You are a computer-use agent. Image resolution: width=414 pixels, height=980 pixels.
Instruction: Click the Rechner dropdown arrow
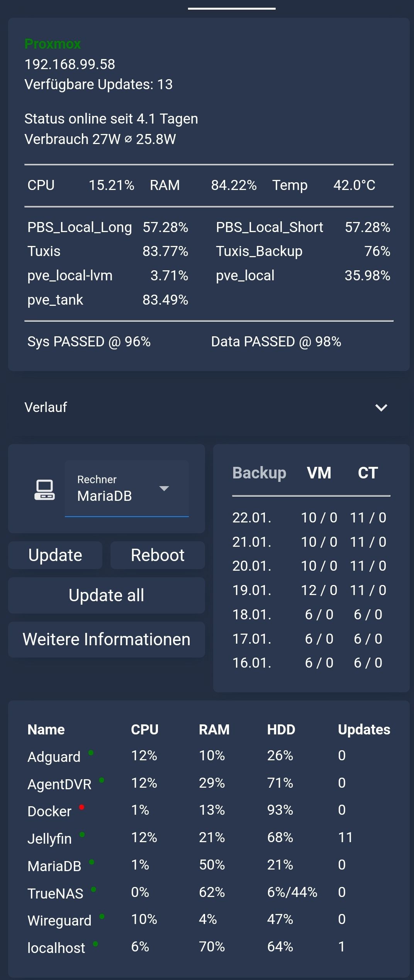click(x=164, y=488)
